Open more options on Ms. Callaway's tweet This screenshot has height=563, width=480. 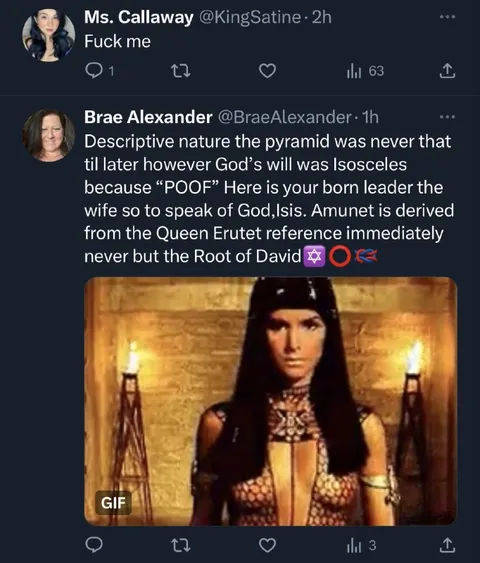[447, 17]
